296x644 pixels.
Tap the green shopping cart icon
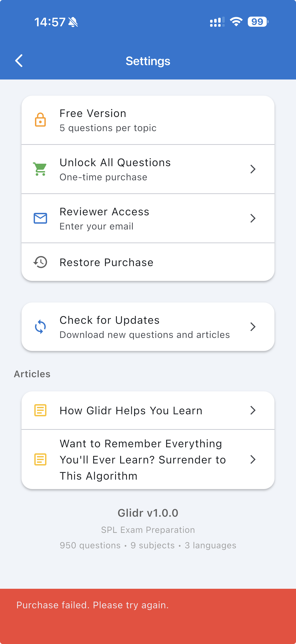[x=40, y=169]
